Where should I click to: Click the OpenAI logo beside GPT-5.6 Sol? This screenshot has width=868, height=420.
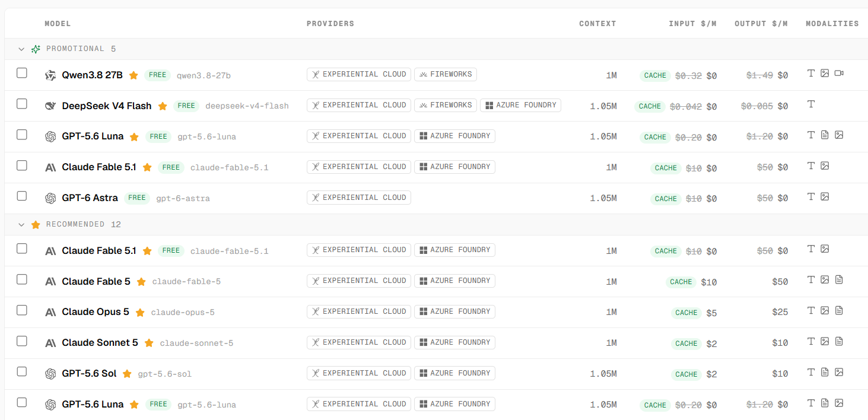(50, 374)
